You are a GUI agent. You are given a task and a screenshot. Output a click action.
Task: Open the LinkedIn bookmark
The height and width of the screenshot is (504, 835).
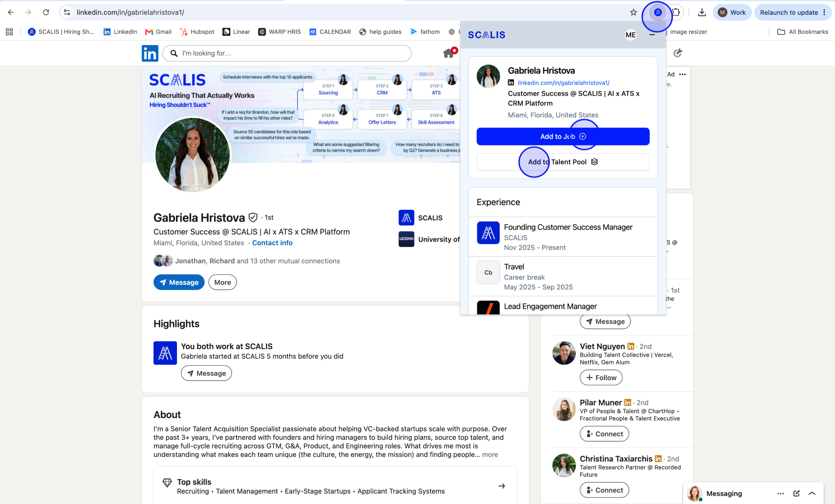tap(120, 32)
